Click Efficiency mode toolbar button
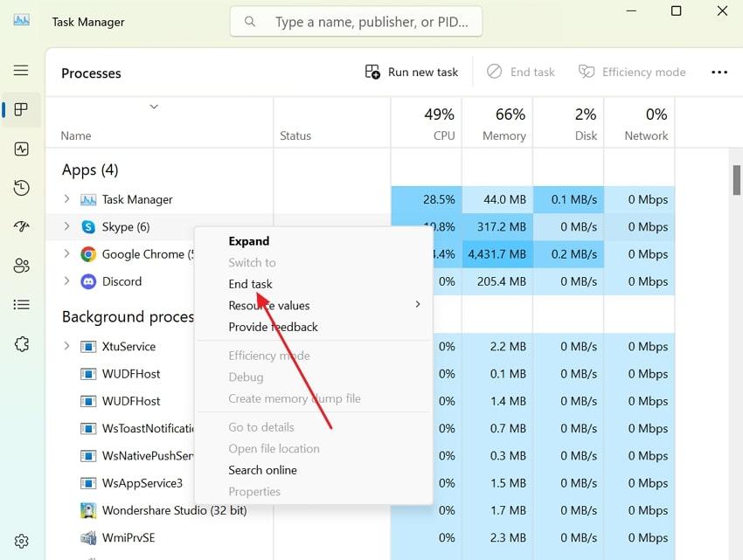The width and height of the screenshot is (743, 560). pyautogui.click(x=632, y=72)
